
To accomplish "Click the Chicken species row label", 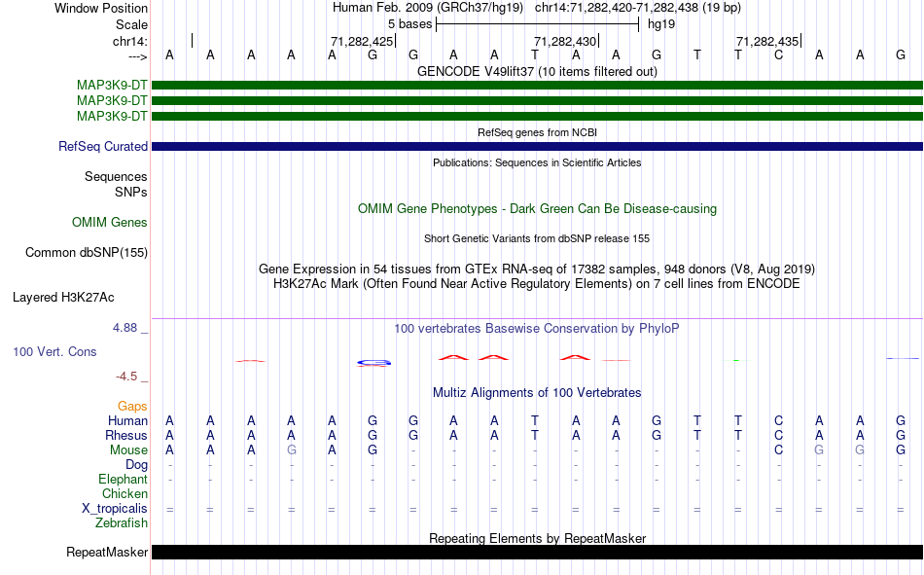I will click(x=124, y=493).
